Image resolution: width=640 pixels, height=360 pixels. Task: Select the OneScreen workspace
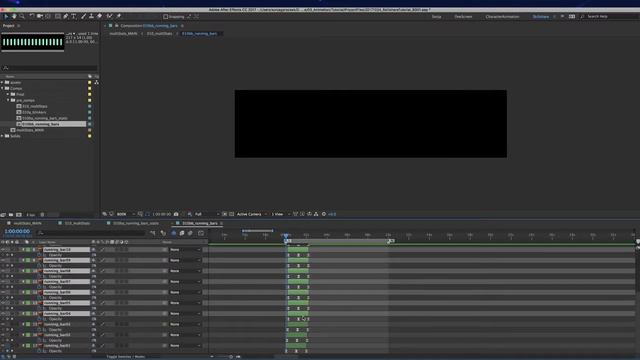tap(463, 17)
